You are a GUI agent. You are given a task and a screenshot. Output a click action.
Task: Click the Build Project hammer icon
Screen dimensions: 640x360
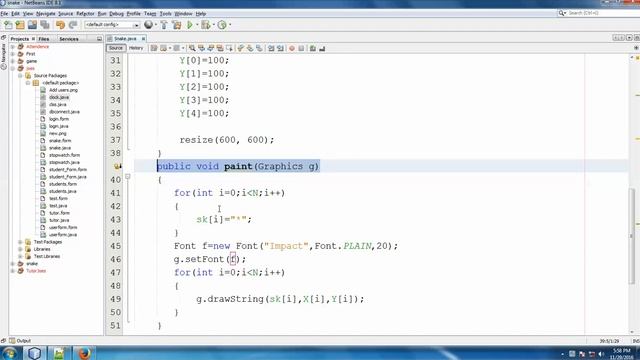pos(164,25)
